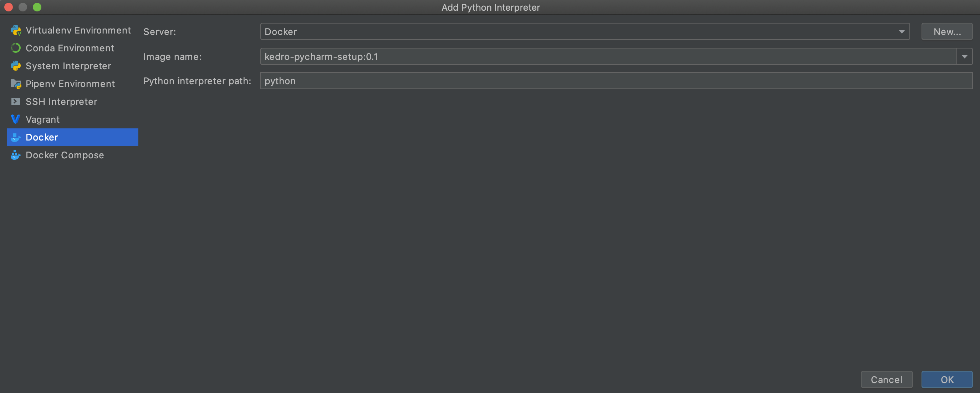Focus the Python interpreter path field

click(x=616, y=81)
